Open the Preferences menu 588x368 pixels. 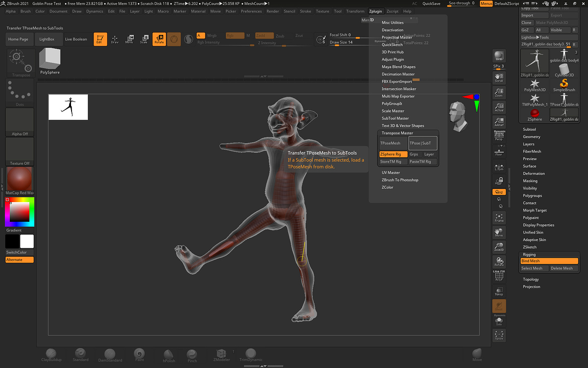251,11
